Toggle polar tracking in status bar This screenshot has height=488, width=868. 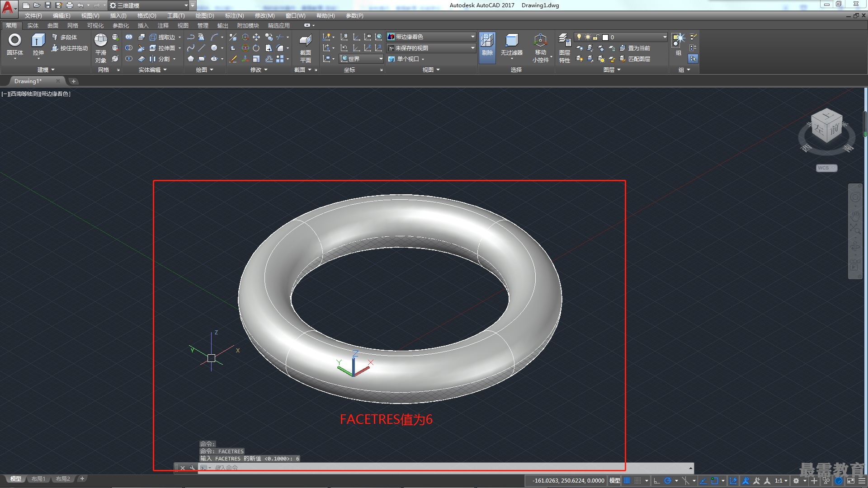tap(667, 481)
